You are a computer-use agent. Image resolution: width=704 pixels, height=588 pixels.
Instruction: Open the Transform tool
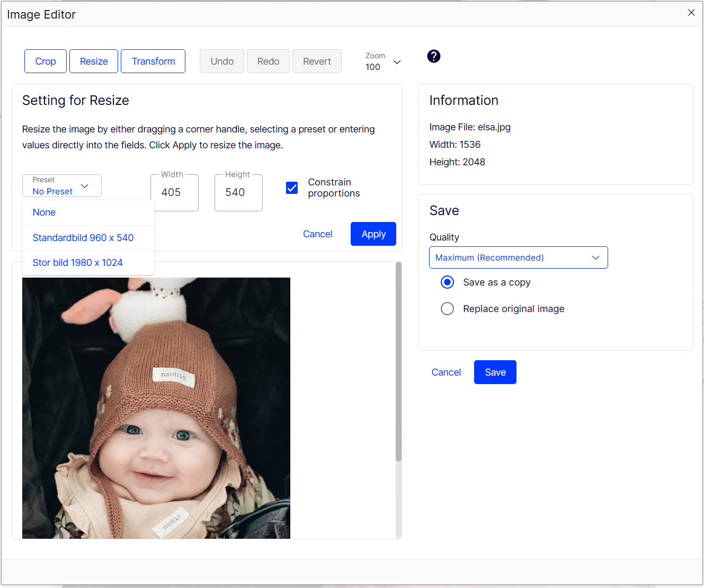[x=153, y=61]
